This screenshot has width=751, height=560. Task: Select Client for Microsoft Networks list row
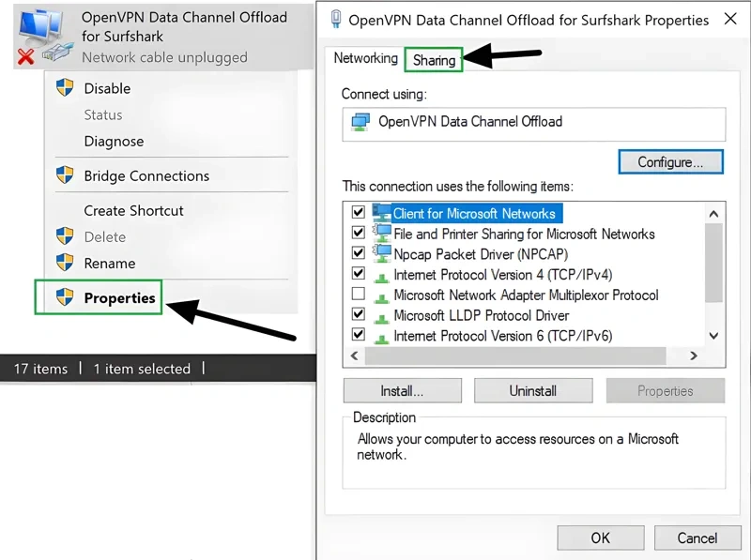point(474,214)
